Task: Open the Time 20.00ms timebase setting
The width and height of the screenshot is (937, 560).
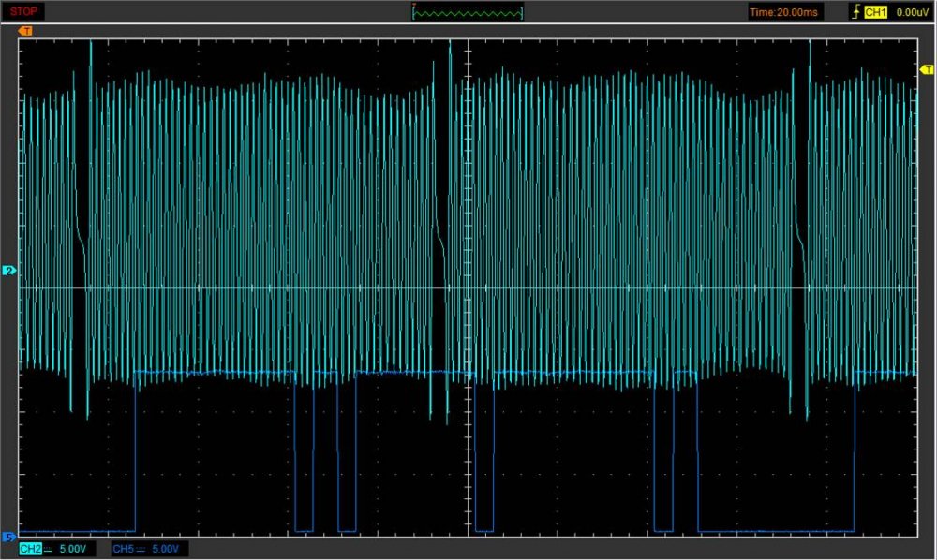Action: click(x=783, y=12)
